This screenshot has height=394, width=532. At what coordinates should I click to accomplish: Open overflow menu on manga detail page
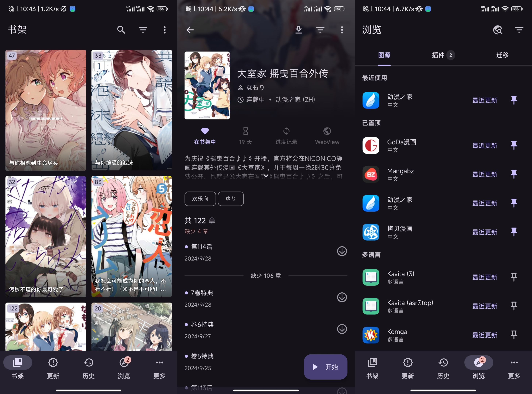[342, 30]
